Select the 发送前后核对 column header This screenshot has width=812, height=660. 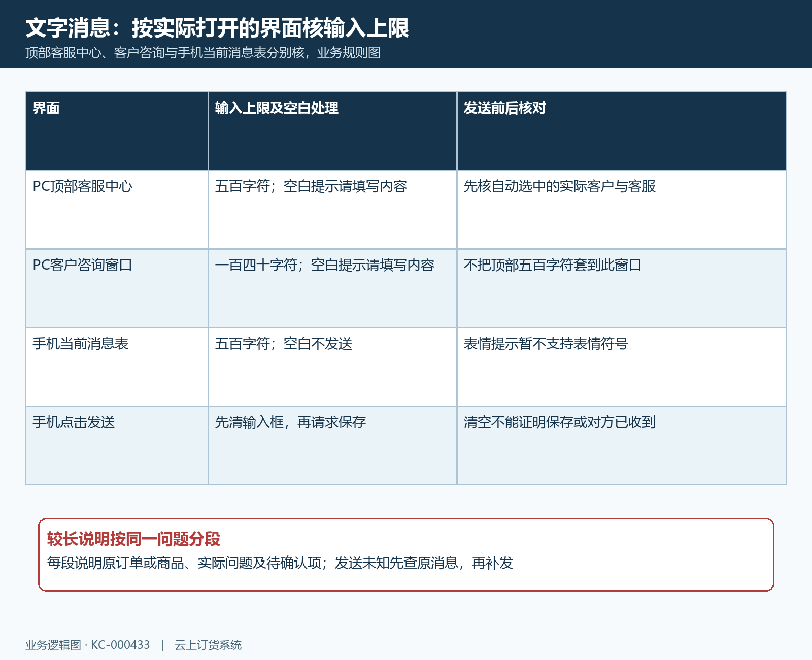[x=622, y=131]
